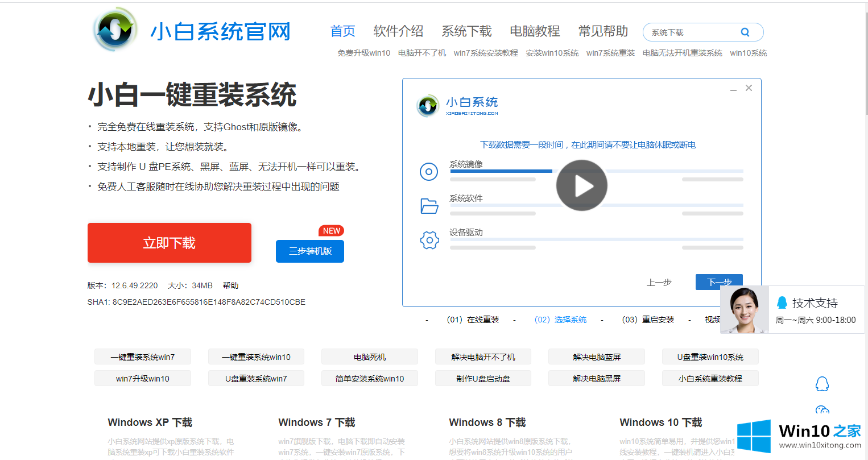Open the Windows 10 下载 heading
The width and height of the screenshot is (868, 460).
point(661,422)
